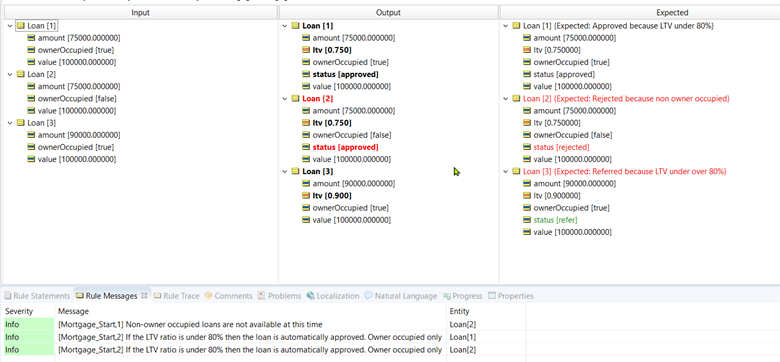Select 'Loan [2] {Expected: Rejected because non owner occupied}' label
Image resolution: width=780 pixels, height=362 pixels.
click(x=626, y=98)
